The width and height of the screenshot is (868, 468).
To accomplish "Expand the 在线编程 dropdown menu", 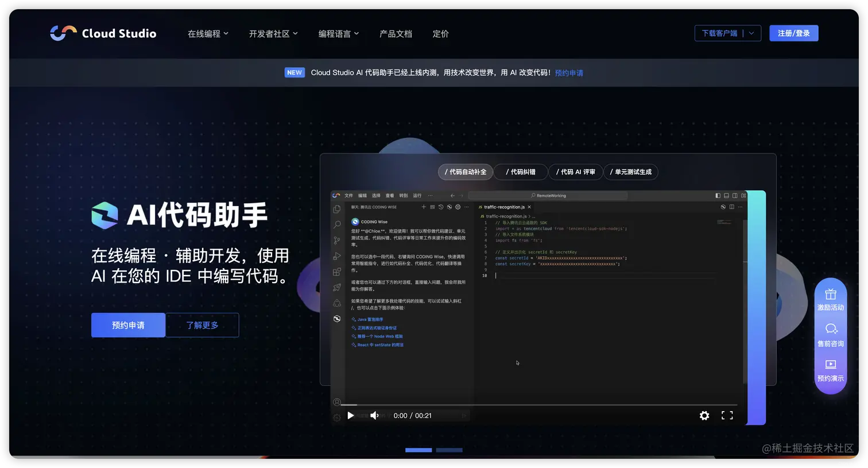I will (x=208, y=34).
